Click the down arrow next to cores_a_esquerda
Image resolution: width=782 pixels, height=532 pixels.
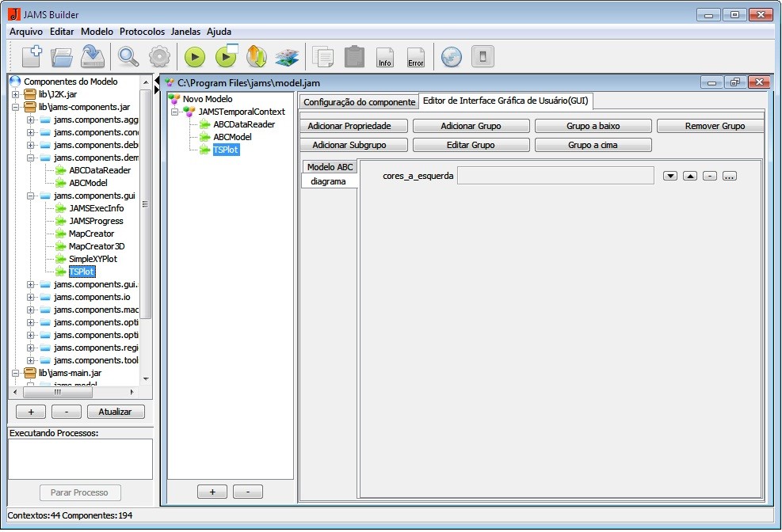click(670, 176)
